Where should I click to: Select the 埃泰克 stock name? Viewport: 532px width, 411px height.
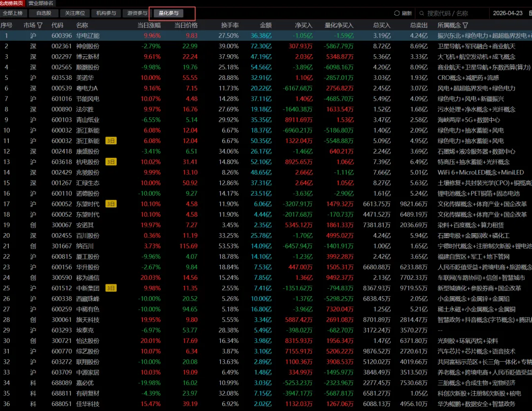(85, 330)
